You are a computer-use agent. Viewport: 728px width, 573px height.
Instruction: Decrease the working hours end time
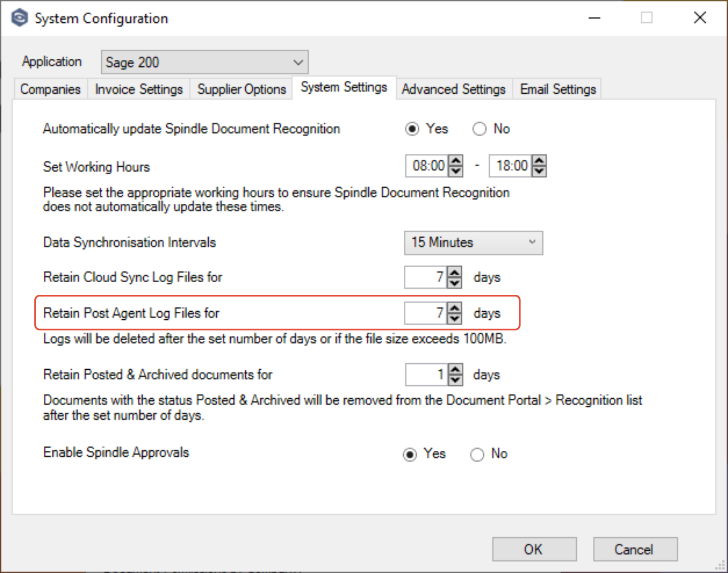click(539, 171)
